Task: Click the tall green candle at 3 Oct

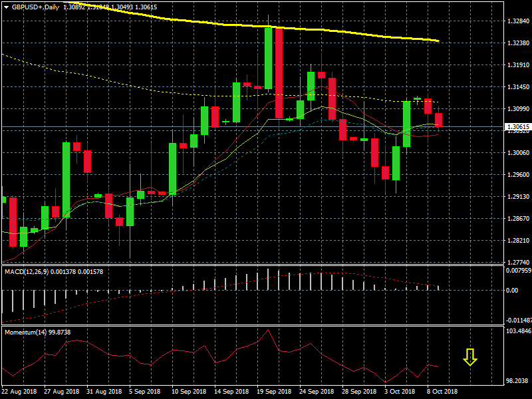Action: [406, 124]
